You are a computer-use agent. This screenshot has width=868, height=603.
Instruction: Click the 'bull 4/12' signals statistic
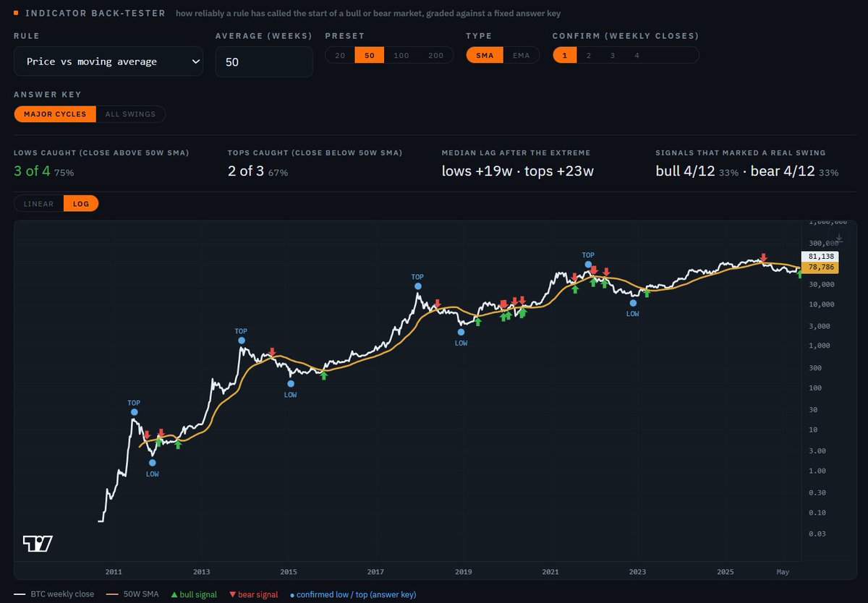[686, 172]
